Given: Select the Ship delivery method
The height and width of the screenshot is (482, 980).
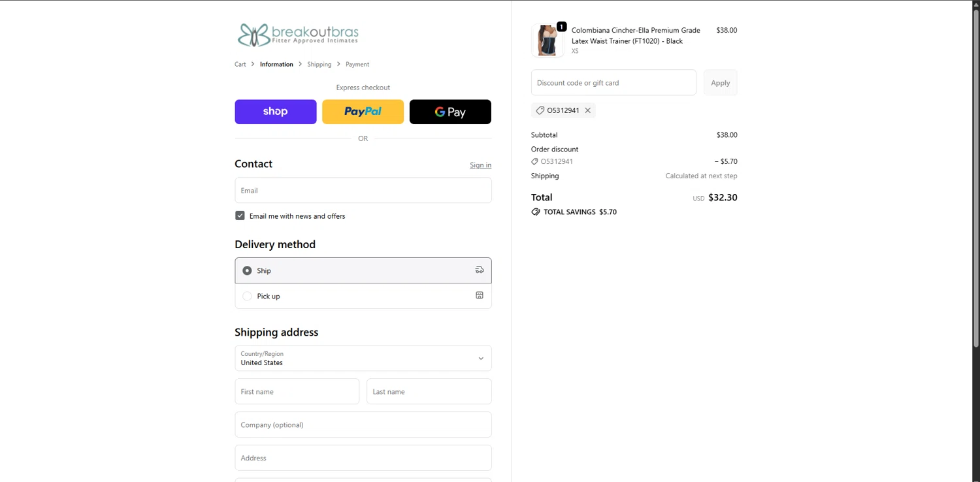Looking at the screenshot, I should (x=363, y=270).
